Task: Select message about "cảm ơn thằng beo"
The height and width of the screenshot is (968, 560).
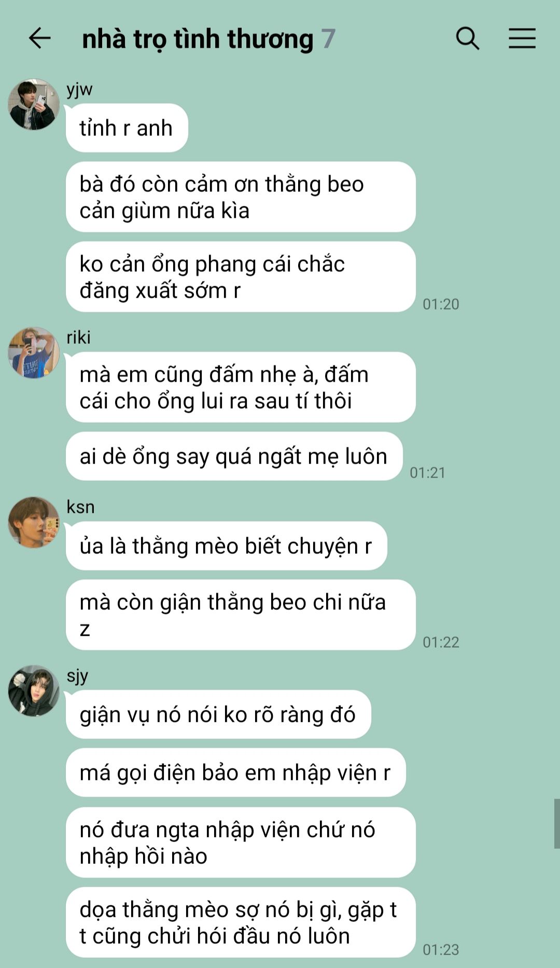Action: coord(241,197)
